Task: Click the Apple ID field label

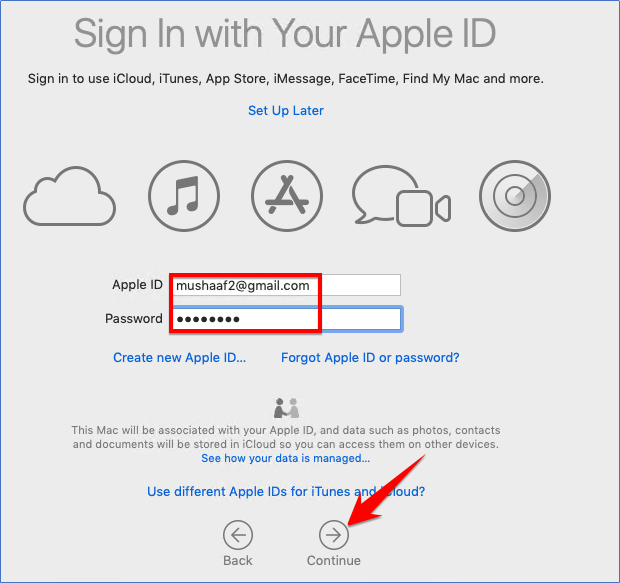Action: (x=137, y=284)
